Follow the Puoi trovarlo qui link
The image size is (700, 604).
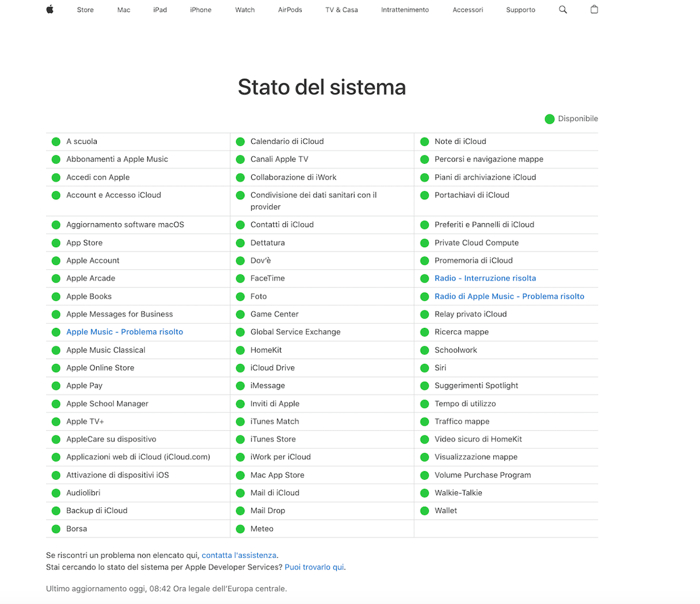pos(314,567)
